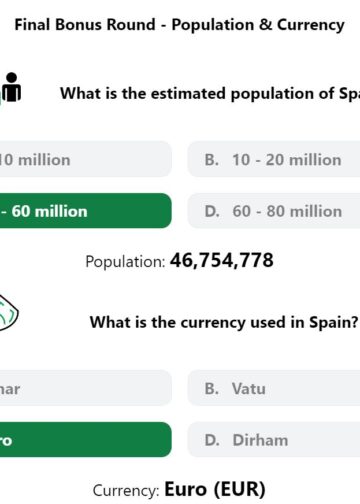Pick the Dinar currency option
The width and height of the screenshot is (360, 504).
point(86,388)
